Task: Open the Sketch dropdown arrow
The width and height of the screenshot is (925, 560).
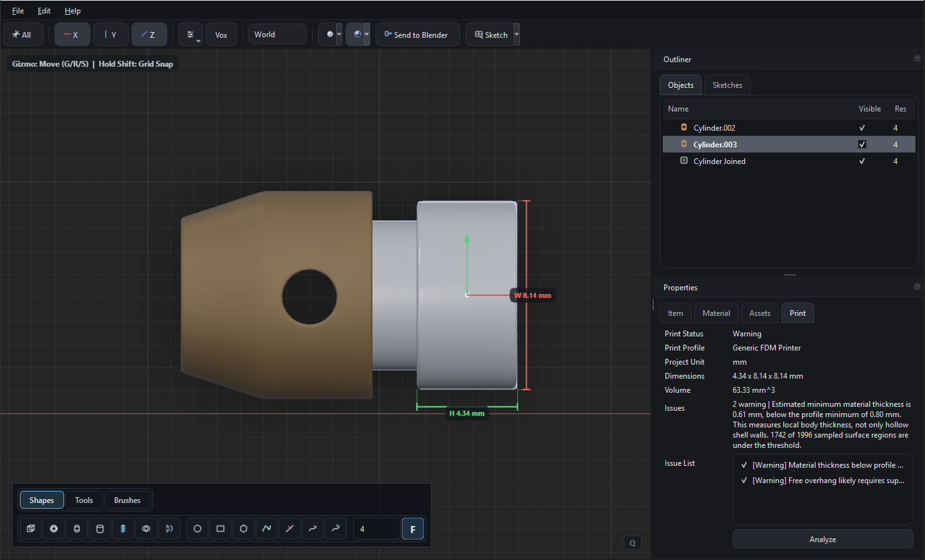Action: coord(516,34)
